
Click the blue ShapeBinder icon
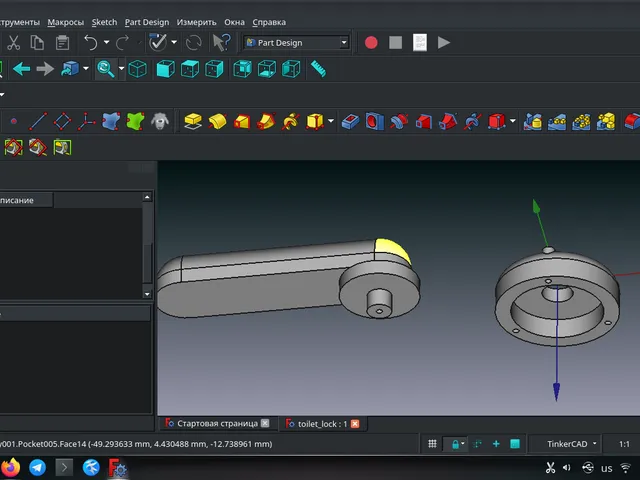111,121
